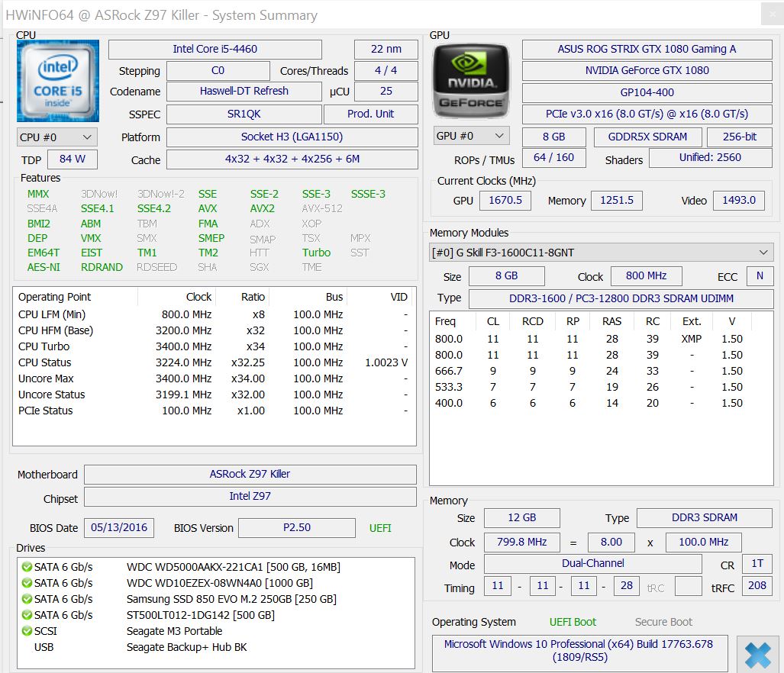The image size is (784, 673).
Task: Open the CPU #0 selector dropdown
Action: coord(56,137)
